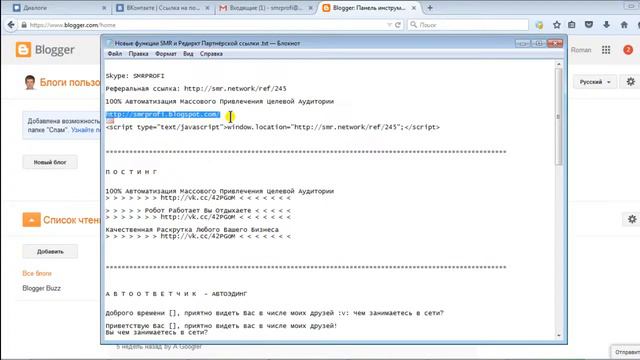Viewport: 640px width, 360px height.
Task: Open reading list settings gear icon
Action: (x=632, y=219)
